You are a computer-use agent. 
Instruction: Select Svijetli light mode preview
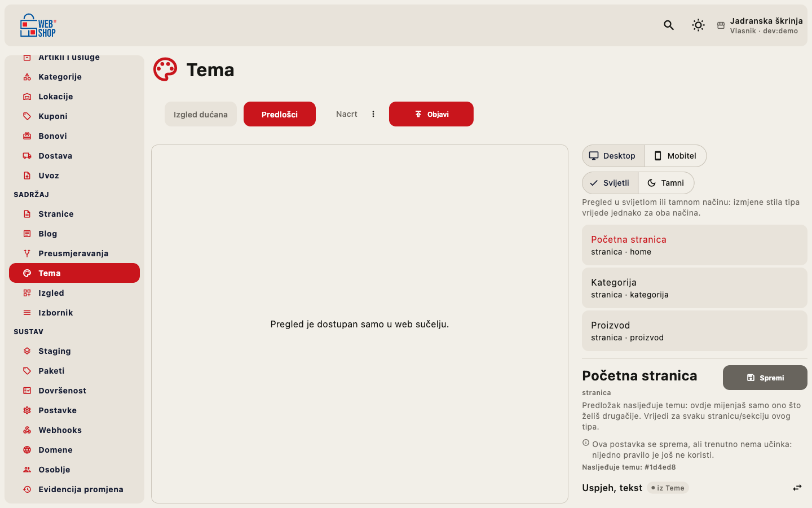(610, 183)
